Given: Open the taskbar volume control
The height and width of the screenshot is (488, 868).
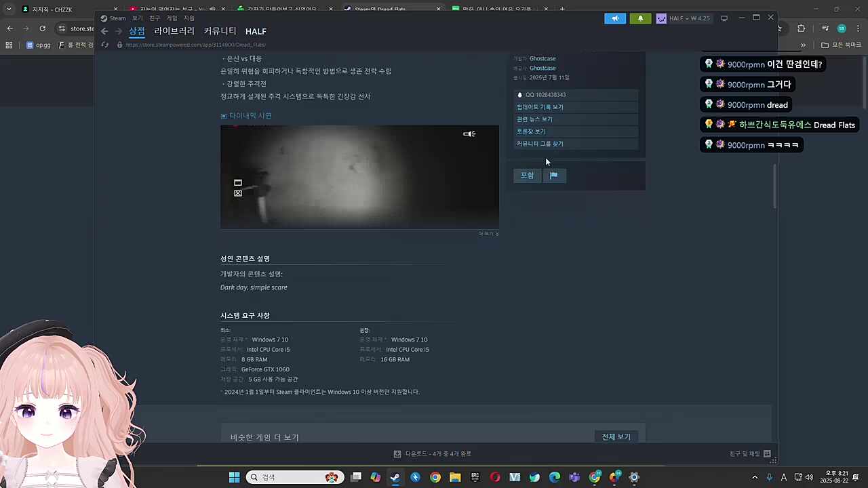Looking at the screenshot, I should (809, 477).
